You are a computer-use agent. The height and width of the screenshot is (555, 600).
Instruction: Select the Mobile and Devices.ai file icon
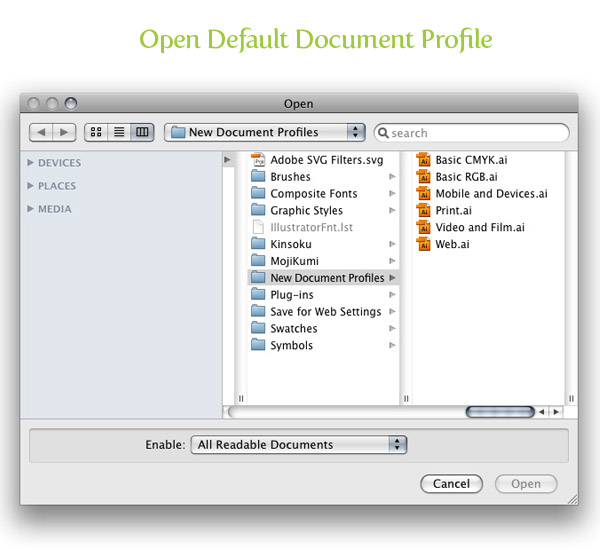(x=423, y=193)
